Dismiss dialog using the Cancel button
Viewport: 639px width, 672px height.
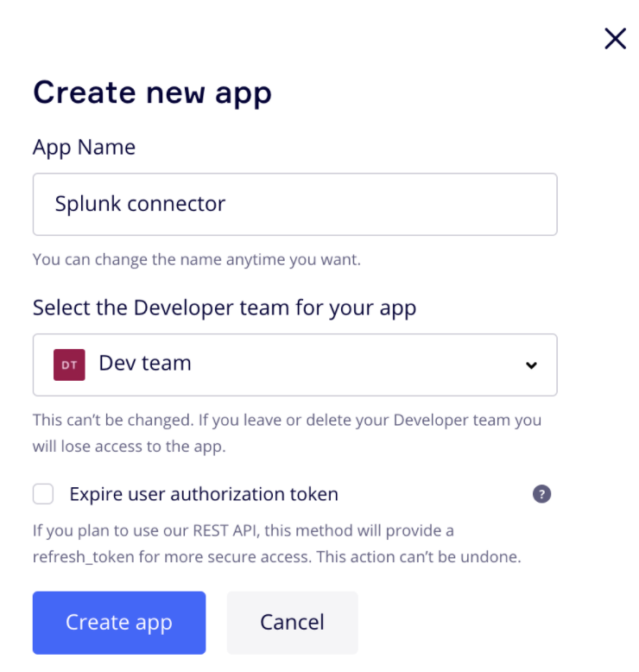[x=292, y=622]
